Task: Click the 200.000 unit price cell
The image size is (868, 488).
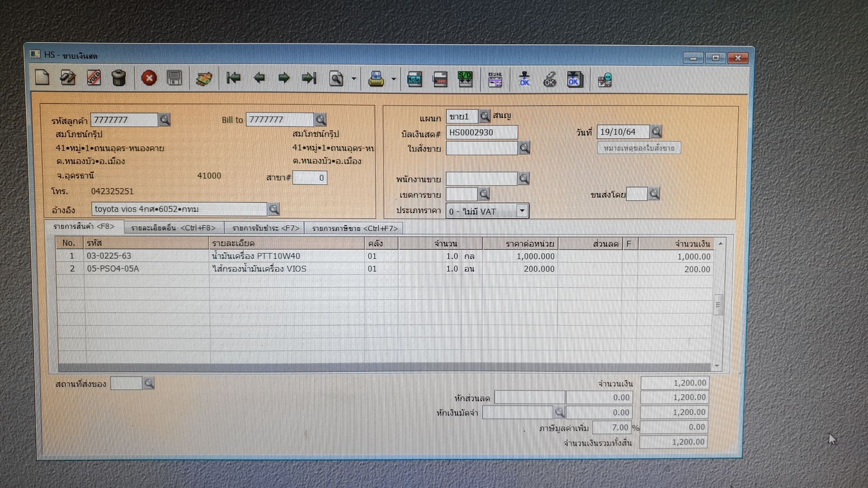Action: [x=520, y=269]
